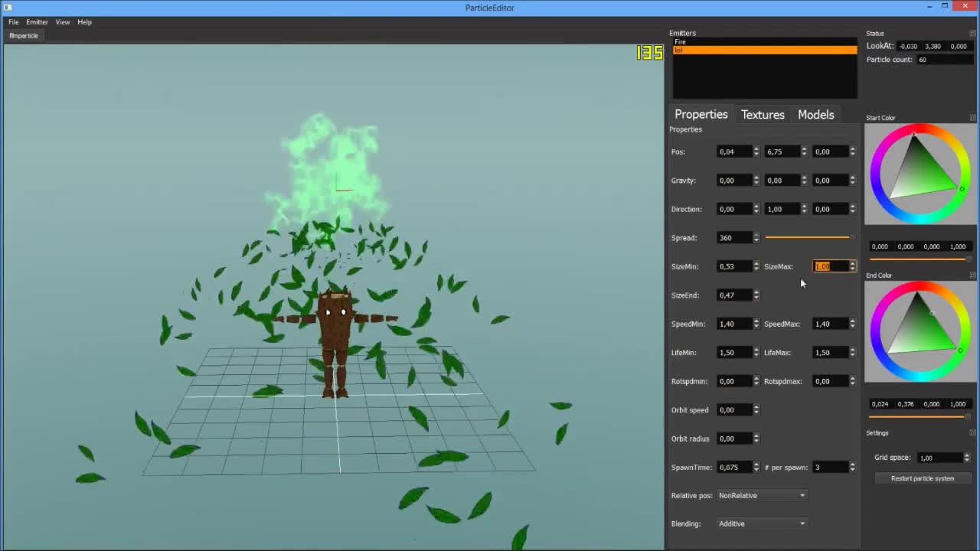Viewport: 980px width, 551px height.
Task: Click the Rotspdmax value field
Action: (x=830, y=381)
